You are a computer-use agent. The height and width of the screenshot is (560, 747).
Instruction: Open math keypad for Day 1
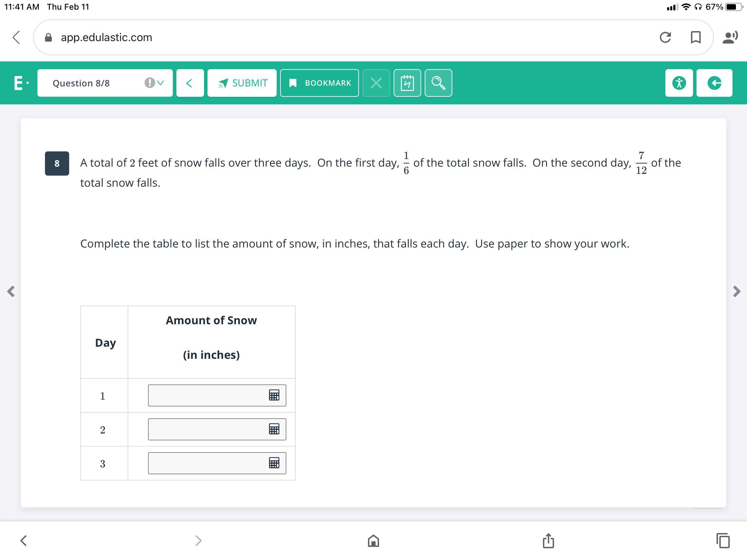[274, 395]
